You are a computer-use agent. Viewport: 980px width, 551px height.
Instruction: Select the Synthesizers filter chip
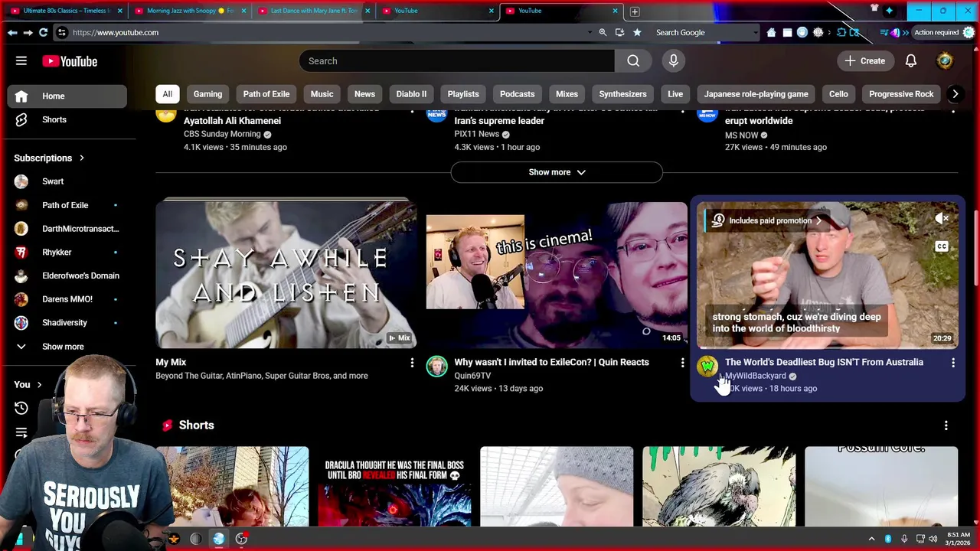pos(622,94)
